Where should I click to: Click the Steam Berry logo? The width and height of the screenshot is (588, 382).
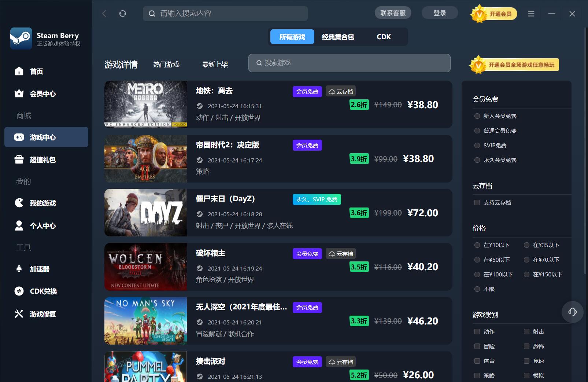click(21, 38)
